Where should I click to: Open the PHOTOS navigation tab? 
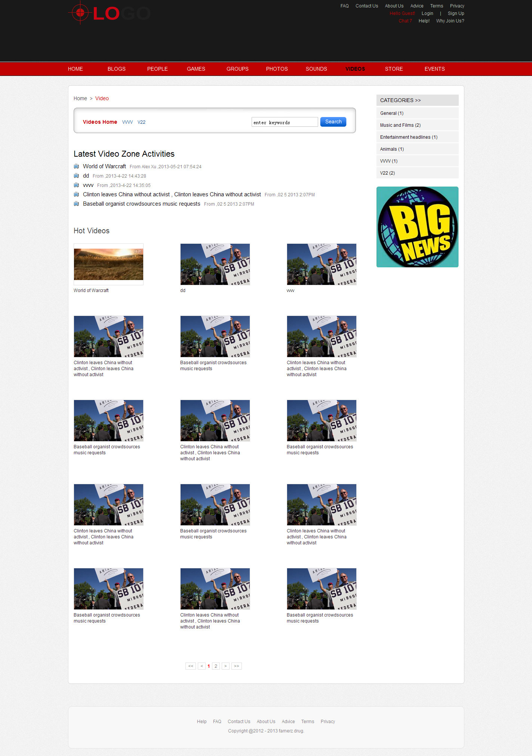pos(277,69)
